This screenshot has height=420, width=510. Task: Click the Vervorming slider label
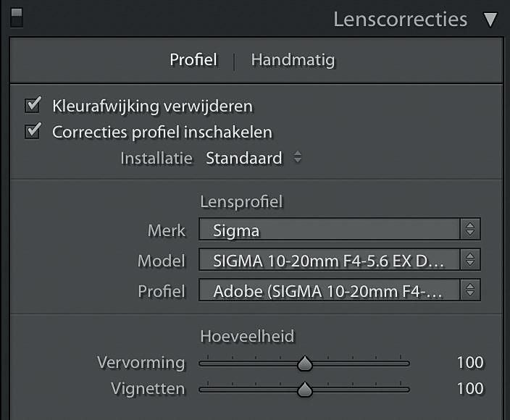click(141, 363)
